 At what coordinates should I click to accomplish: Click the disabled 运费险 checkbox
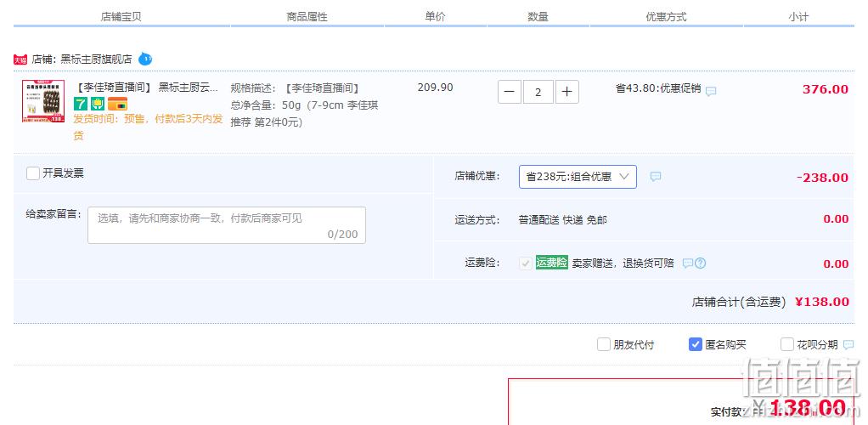[x=526, y=263]
